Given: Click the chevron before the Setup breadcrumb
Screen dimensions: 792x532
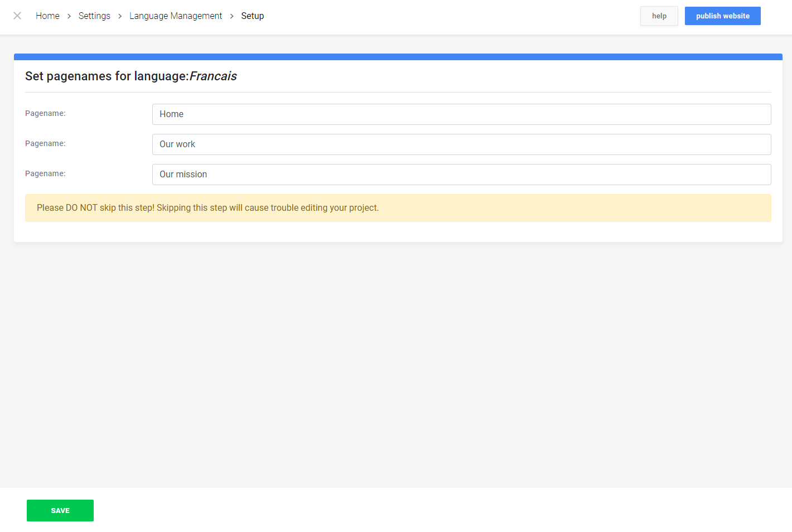Looking at the screenshot, I should click(x=232, y=16).
